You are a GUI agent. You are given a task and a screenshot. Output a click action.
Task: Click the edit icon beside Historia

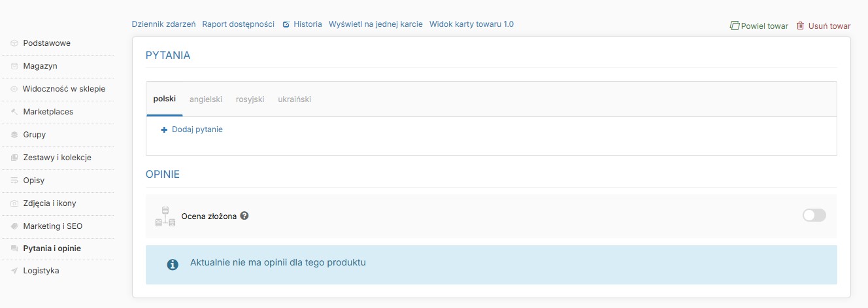pyautogui.click(x=286, y=24)
